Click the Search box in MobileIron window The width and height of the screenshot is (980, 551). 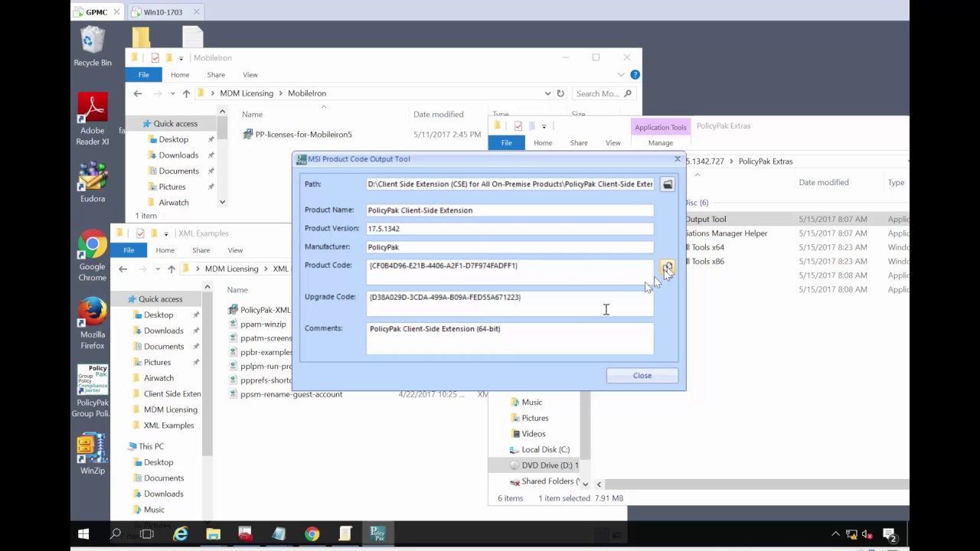[x=603, y=93]
